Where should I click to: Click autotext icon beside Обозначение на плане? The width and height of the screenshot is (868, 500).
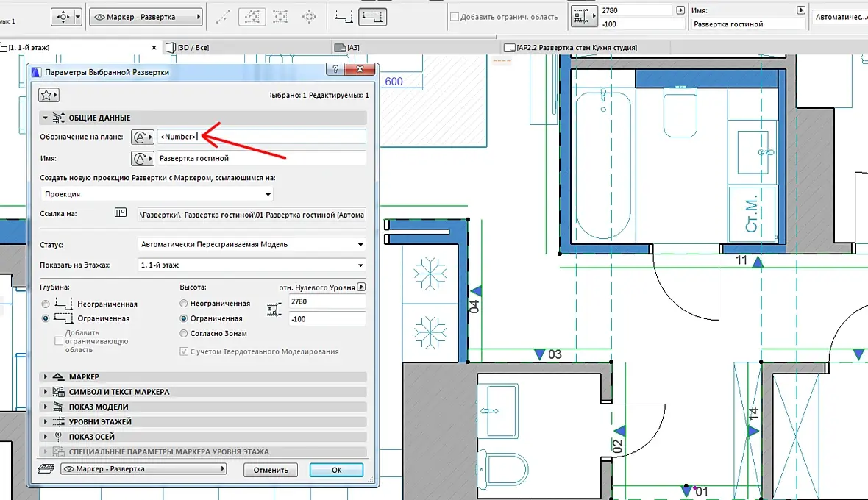(142, 137)
